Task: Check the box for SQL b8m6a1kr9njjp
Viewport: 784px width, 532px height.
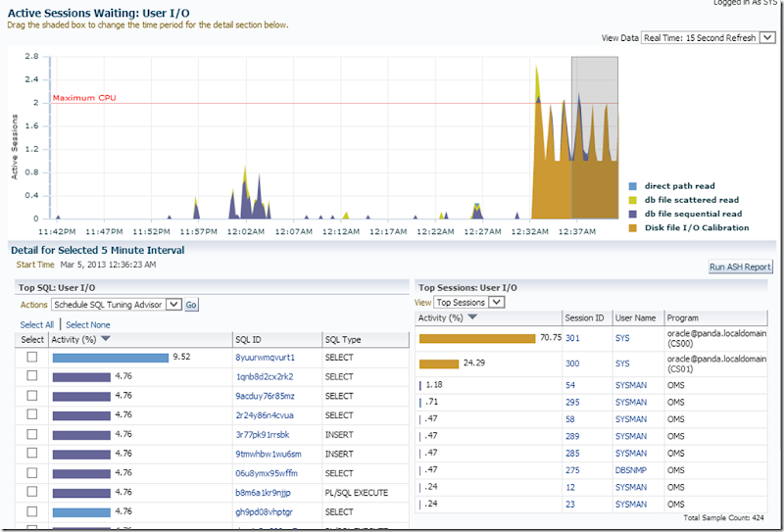Action: (x=32, y=492)
